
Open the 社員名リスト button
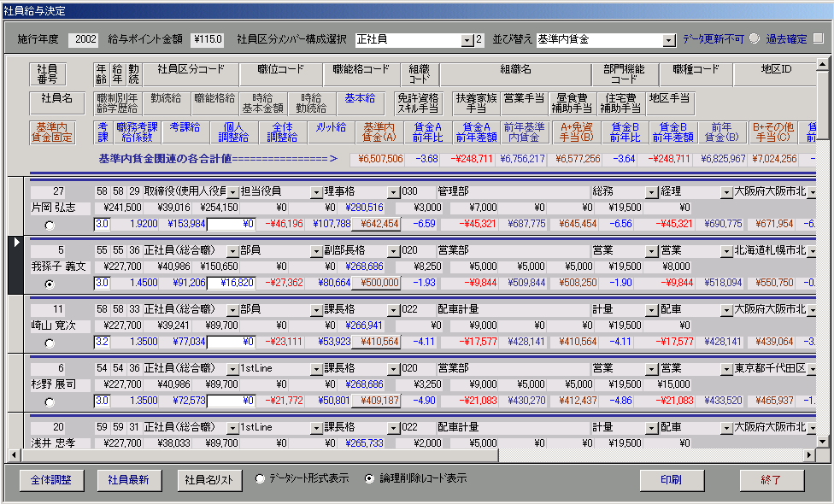click(209, 480)
